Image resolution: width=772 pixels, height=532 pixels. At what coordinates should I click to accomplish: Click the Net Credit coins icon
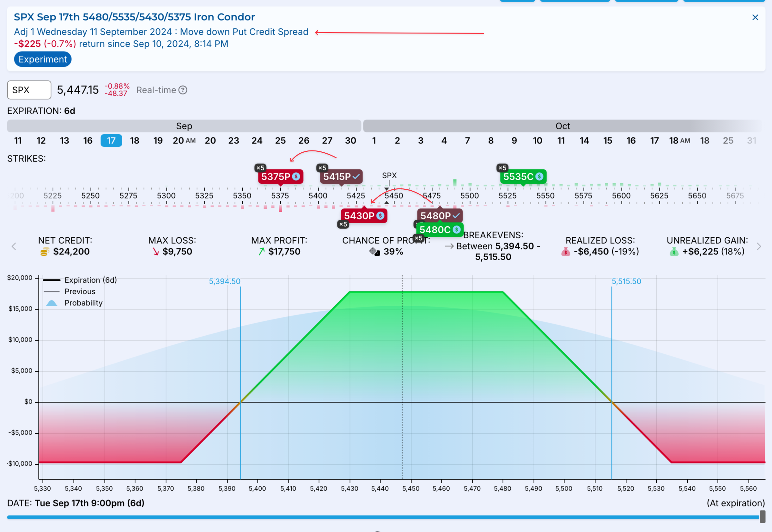pyautogui.click(x=45, y=252)
